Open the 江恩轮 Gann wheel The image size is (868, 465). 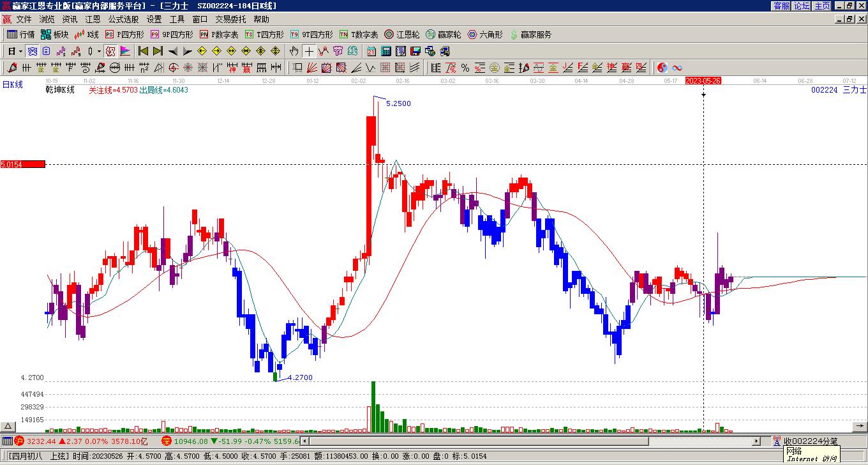click(x=401, y=34)
